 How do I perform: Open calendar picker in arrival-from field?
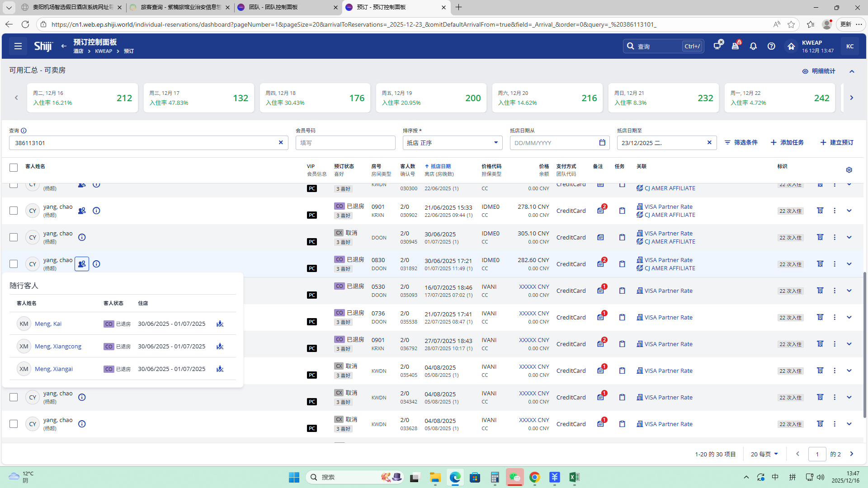click(602, 143)
